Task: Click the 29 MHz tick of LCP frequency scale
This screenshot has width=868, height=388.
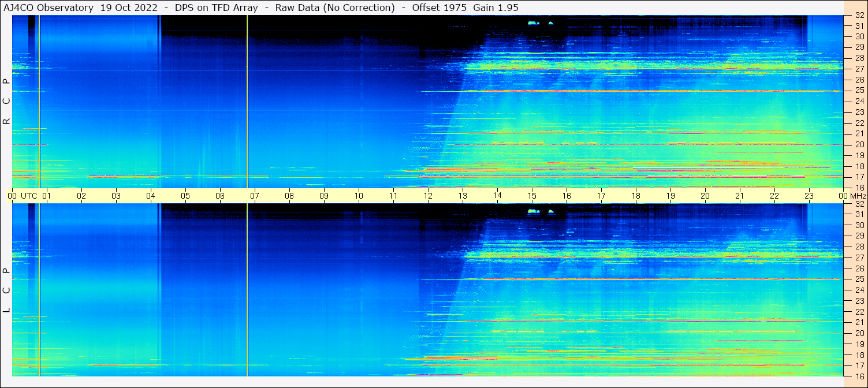Action: [x=859, y=236]
